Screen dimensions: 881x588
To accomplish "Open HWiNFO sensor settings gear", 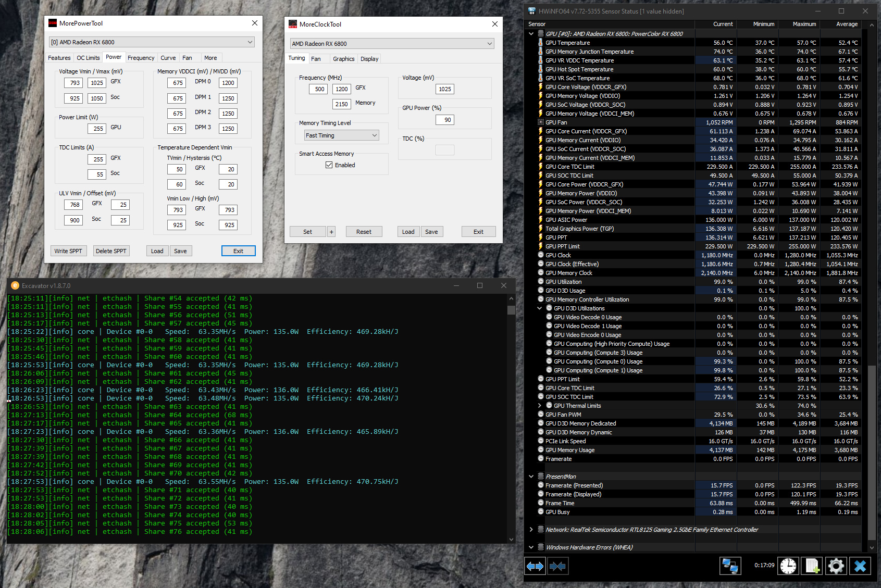I will point(836,566).
